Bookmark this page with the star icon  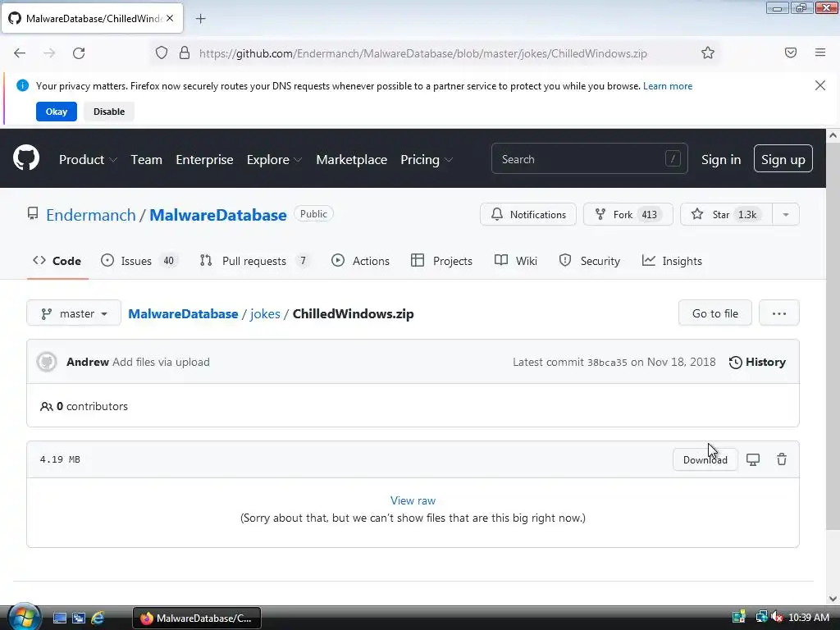(x=708, y=52)
